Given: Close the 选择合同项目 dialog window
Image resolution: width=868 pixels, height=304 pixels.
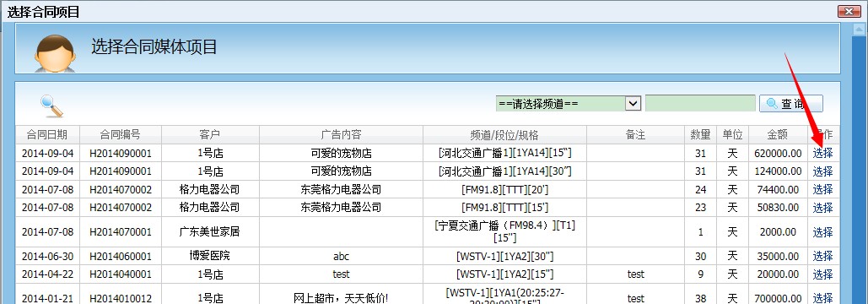Looking at the screenshot, I should point(849,11).
